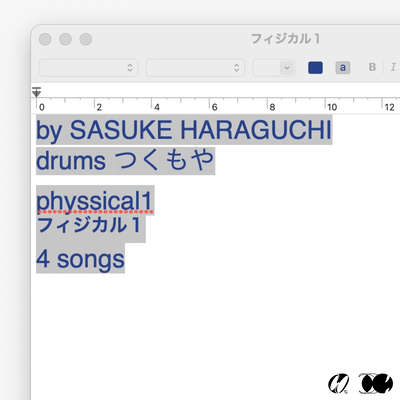Open the text highlight color button
The height and width of the screenshot is (400, 400).
click(343, 68)
